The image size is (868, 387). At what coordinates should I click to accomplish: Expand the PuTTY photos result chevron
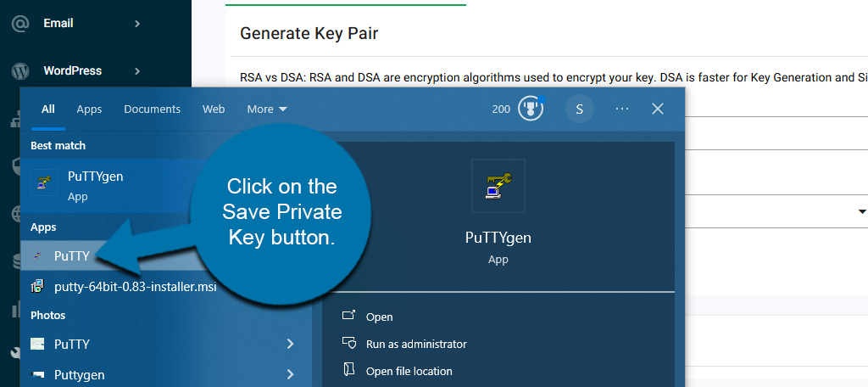pyautogui.click(x=290, y=344)
